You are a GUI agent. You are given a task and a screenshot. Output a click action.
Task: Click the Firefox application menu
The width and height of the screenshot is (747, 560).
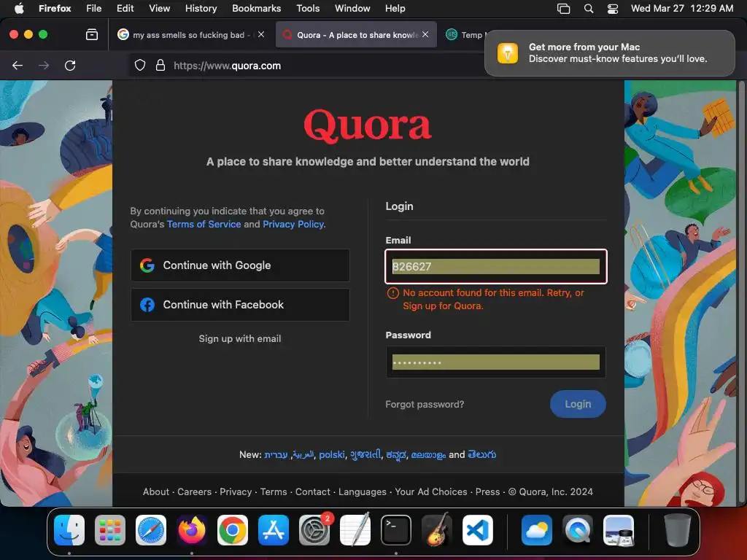tap(55, 8)
